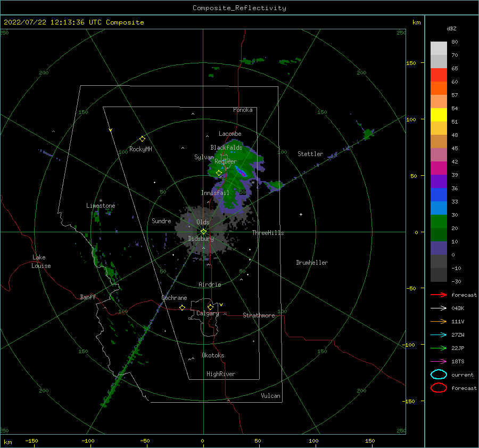The image size is (479, 448).
Task: Click the asterisk marker above Limestone
Action: tap(101, 201)
